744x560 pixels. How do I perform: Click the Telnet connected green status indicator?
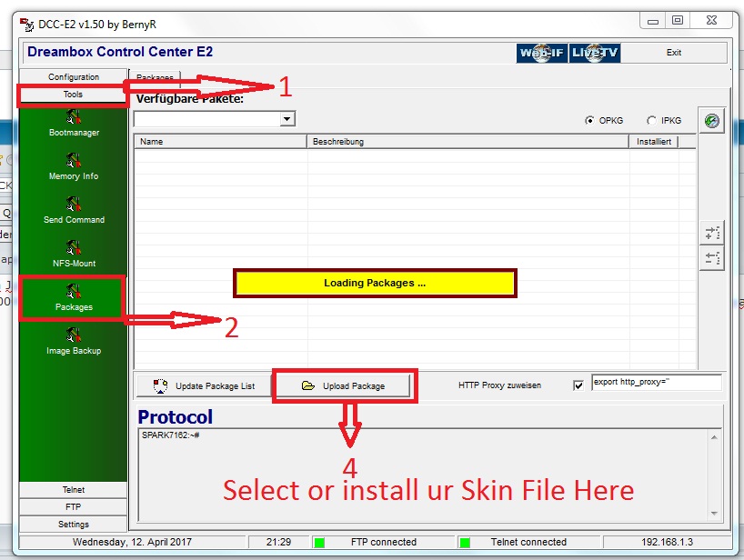click(465, 543)
